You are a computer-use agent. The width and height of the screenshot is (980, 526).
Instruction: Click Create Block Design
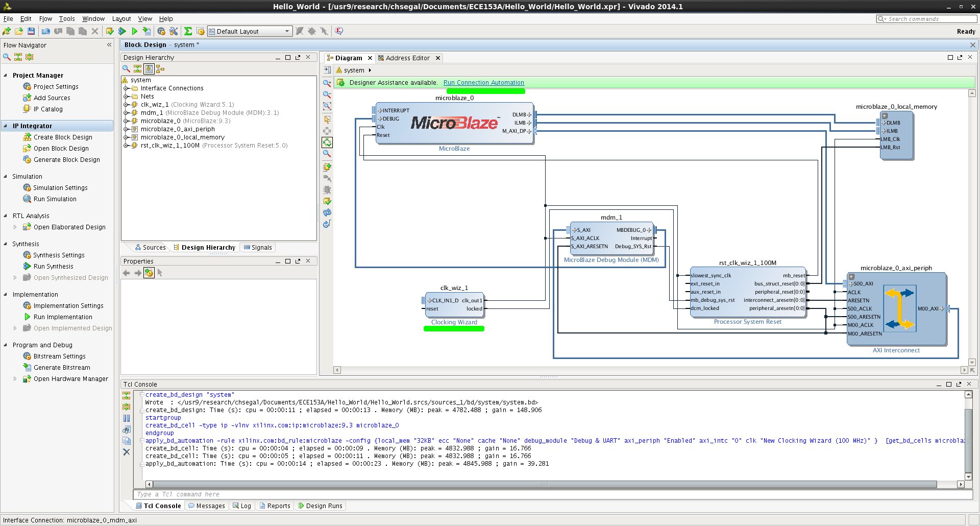(63, 137)
